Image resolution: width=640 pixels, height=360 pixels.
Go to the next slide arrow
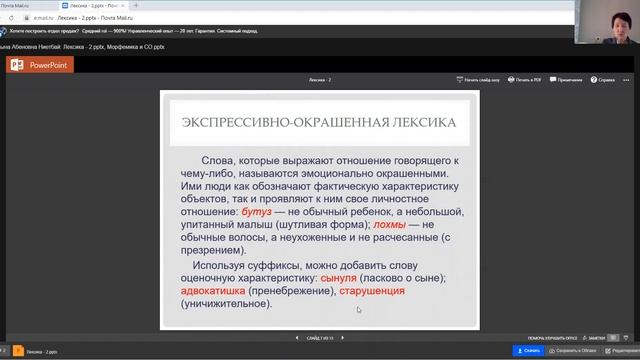(342, 338)
